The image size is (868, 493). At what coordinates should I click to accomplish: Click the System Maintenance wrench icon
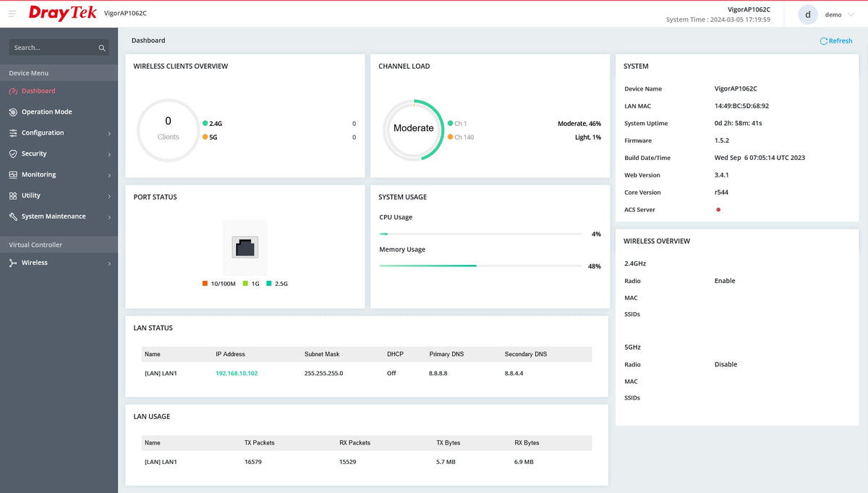click(x=14, y=216)
